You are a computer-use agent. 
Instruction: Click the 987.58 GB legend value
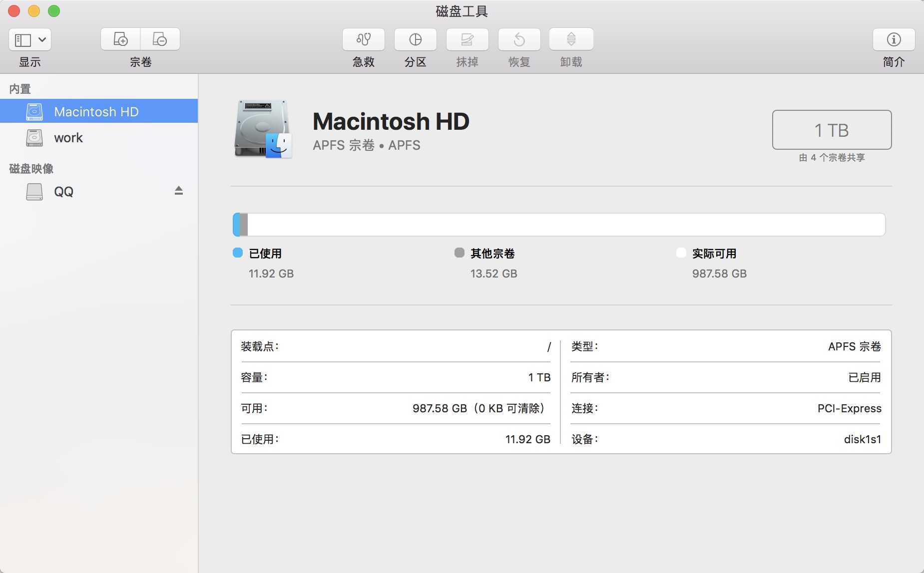coord(719,274)
